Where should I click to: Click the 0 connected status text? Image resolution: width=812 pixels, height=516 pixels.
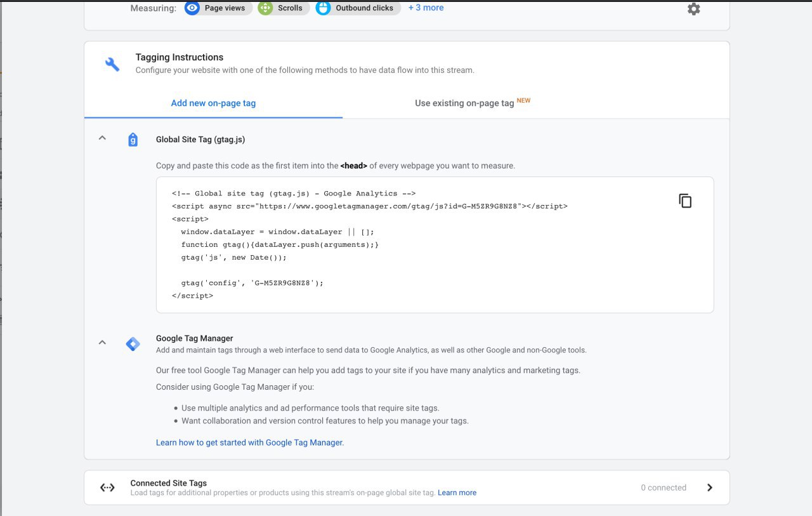point(664,487)
